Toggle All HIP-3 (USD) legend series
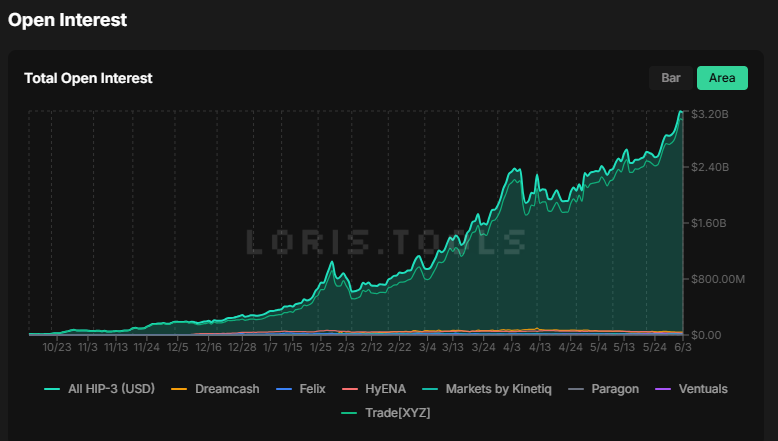 99,389
